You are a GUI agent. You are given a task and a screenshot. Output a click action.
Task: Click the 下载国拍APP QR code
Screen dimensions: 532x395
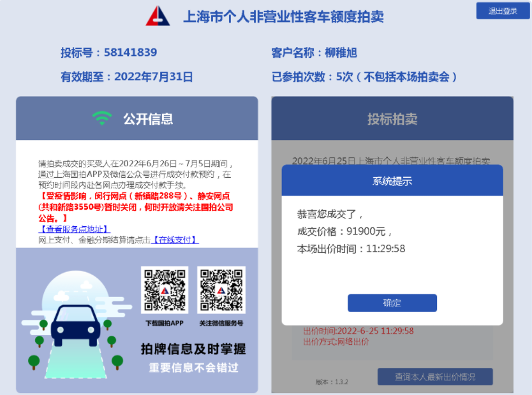(x=165, y=290)
